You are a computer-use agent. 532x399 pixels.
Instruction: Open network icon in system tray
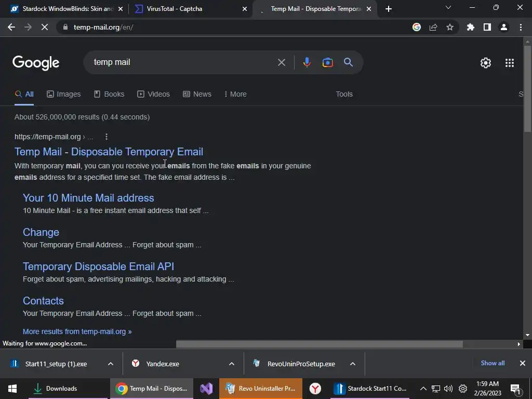tap(436, 389)
